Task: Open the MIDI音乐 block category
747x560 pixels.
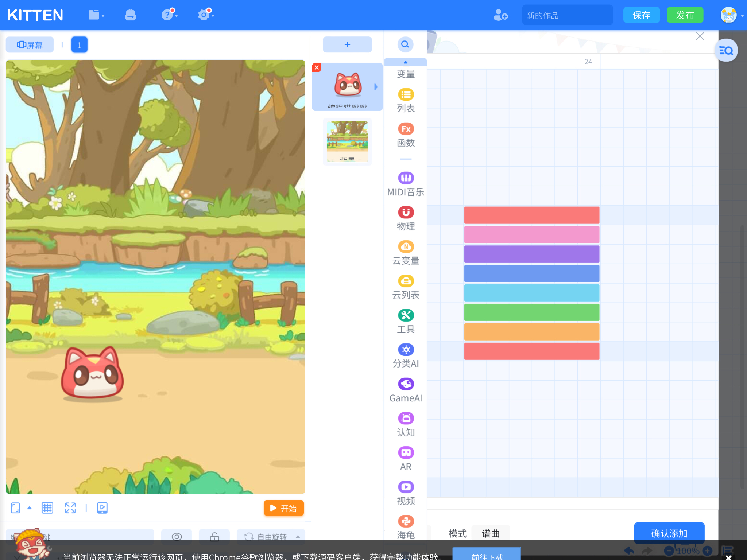Action: coord(406,184)
